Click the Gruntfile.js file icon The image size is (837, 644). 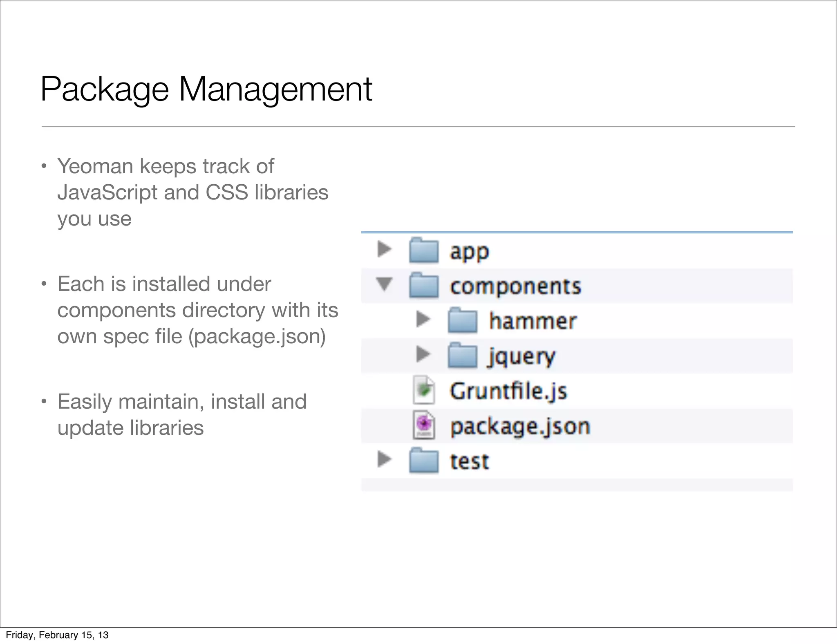424,390
